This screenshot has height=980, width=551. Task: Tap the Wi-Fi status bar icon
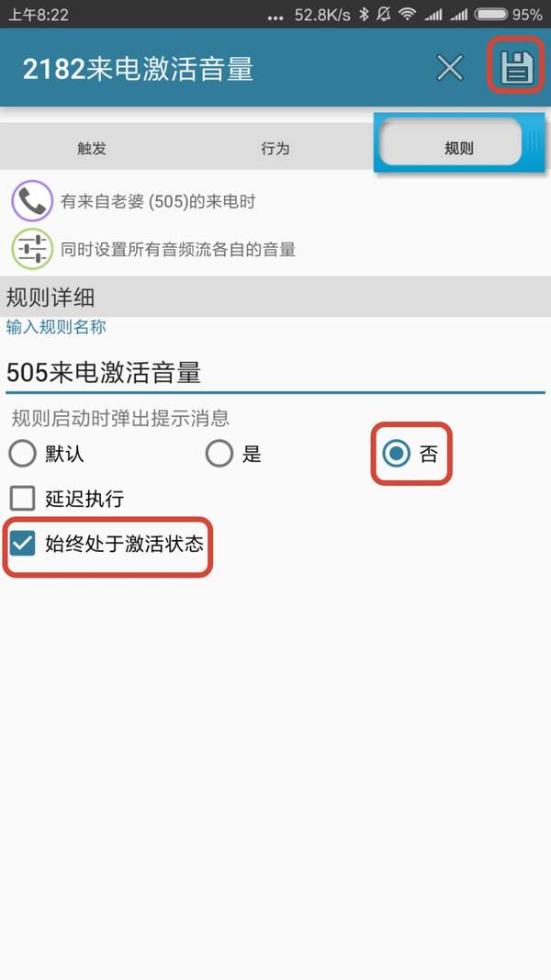pyautogui.click(x=408, y=15)
